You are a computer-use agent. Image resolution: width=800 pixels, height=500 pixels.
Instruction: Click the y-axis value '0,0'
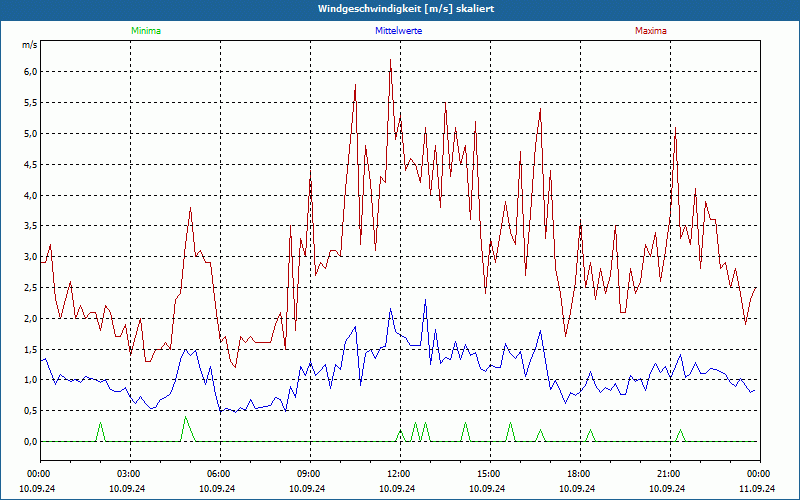coord(31,442)
